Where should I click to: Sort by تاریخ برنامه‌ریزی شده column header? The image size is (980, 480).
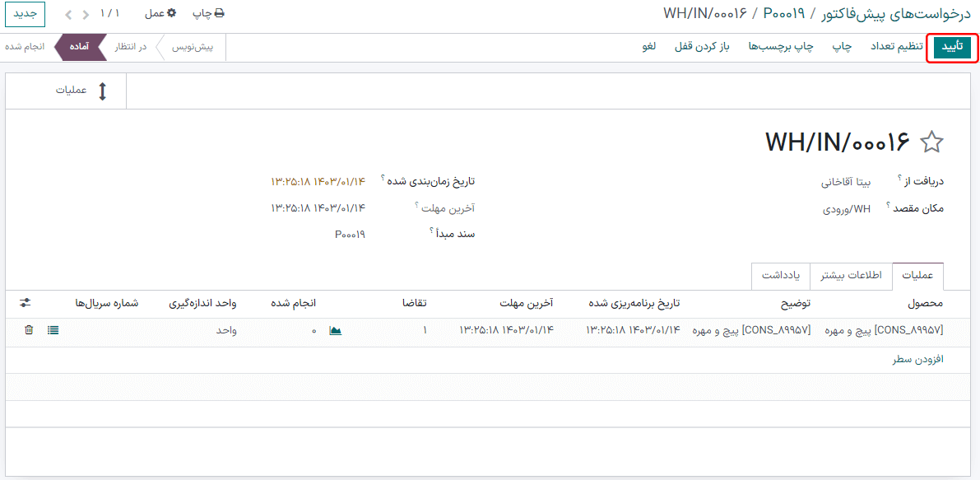(635, 303)
